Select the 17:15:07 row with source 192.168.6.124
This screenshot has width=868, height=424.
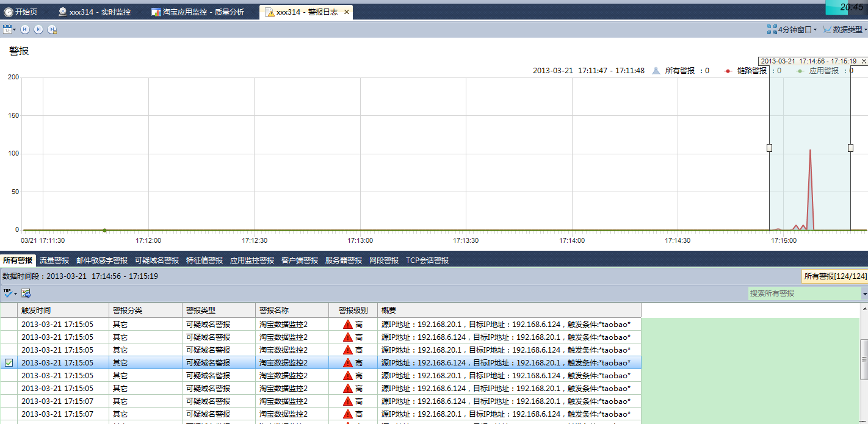point(320,401)
